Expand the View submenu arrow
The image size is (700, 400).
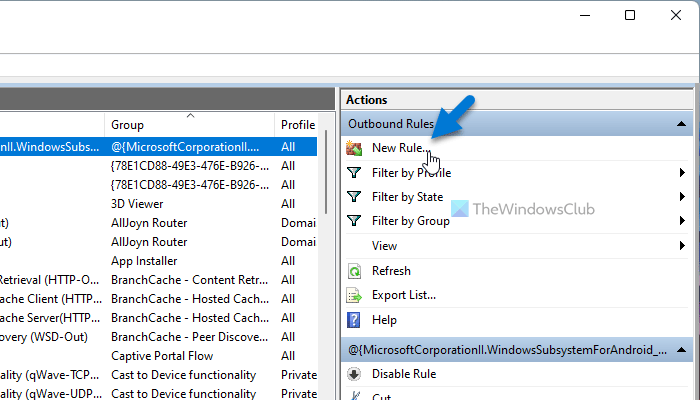tap(682, 246)
